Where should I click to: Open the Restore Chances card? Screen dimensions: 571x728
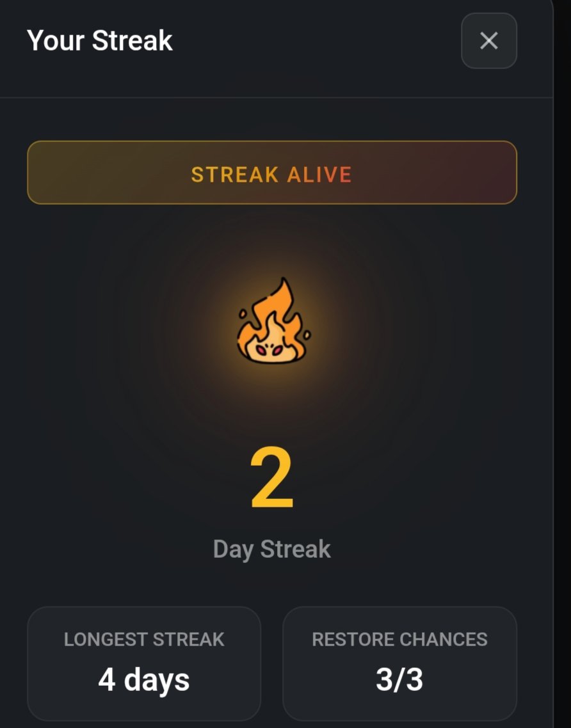point(399,663)
